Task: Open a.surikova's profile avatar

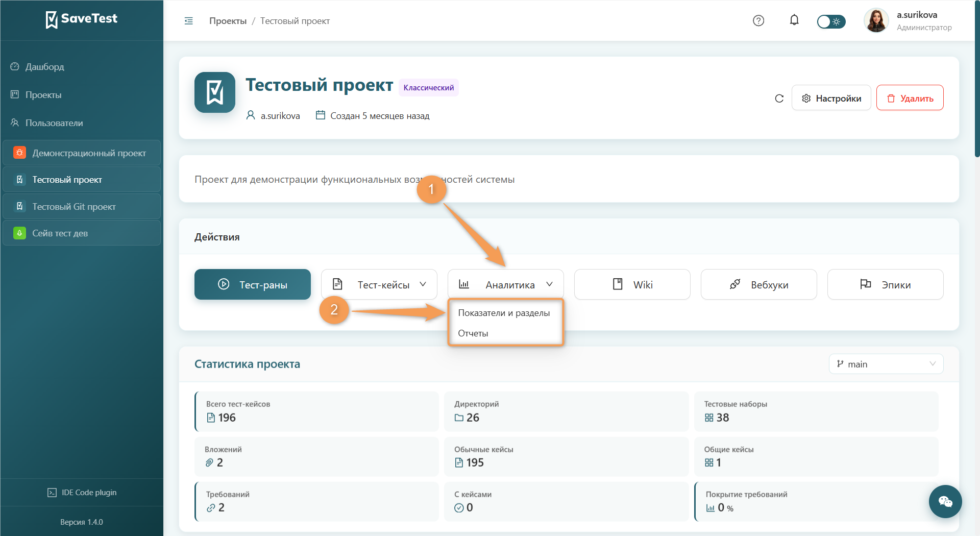Action: [876, 21]
